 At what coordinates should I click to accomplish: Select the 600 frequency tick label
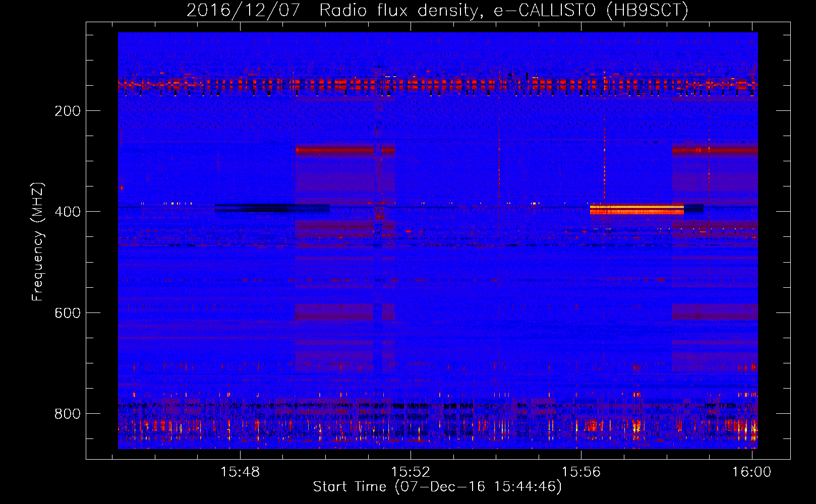point(68,313)
